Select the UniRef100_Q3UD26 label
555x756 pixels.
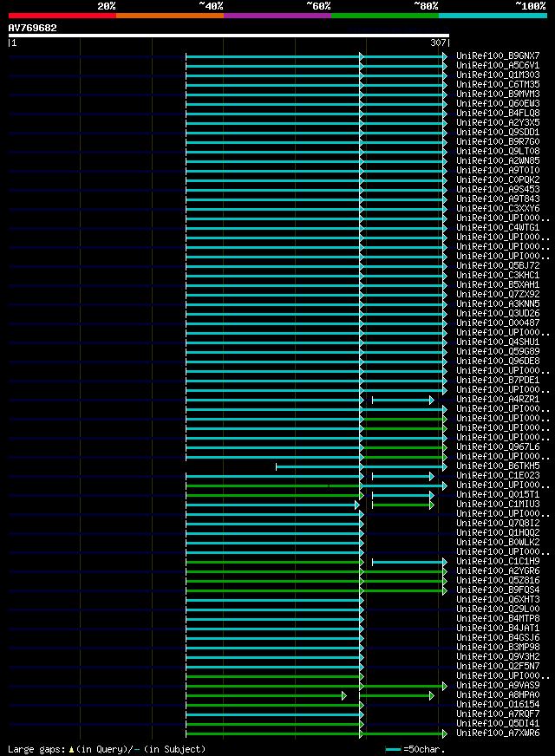coord(498,313)
